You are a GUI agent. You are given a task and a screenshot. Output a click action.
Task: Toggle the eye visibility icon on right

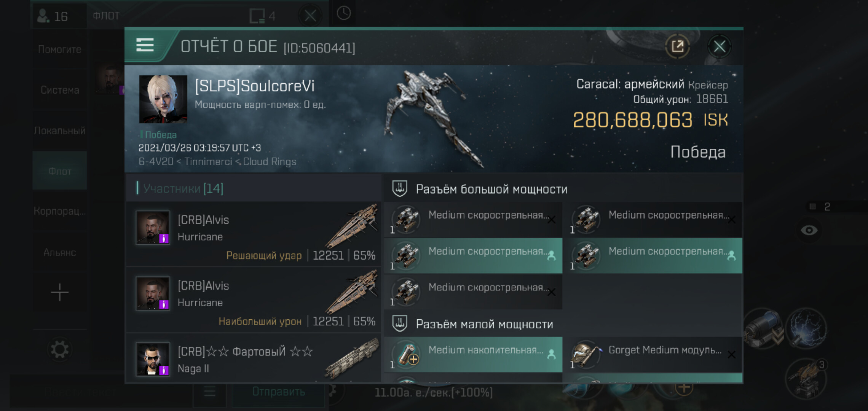click(x=809, y=230)
